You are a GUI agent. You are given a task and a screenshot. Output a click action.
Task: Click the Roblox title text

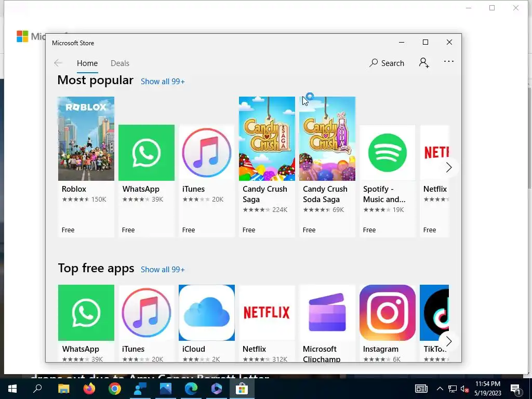(74, 189)
